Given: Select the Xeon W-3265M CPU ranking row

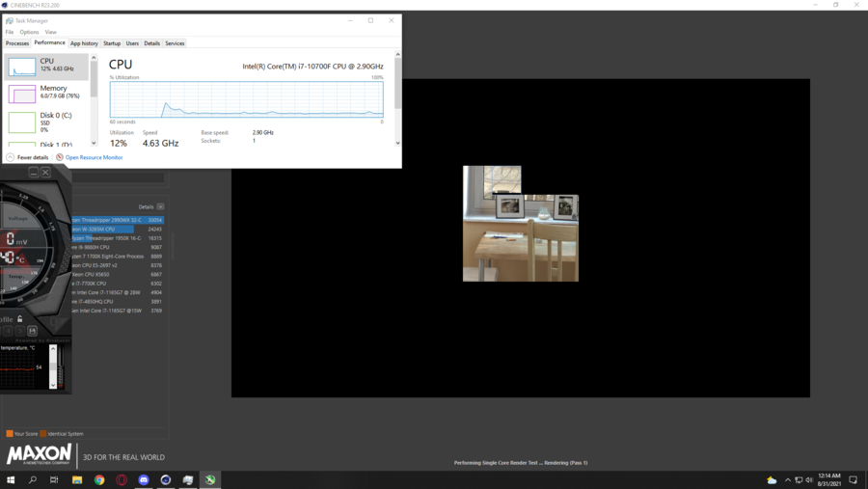Looking at the screenshot, I should [118, 229].
